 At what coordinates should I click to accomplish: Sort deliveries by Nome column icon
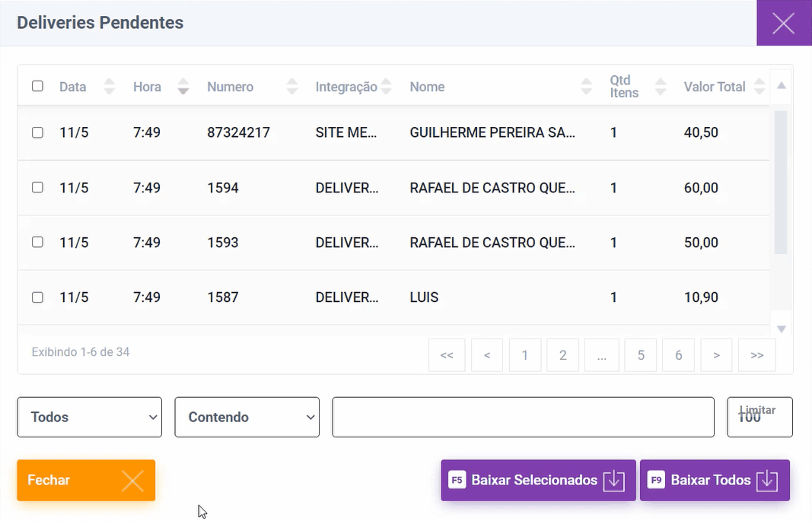coord(586,87)
